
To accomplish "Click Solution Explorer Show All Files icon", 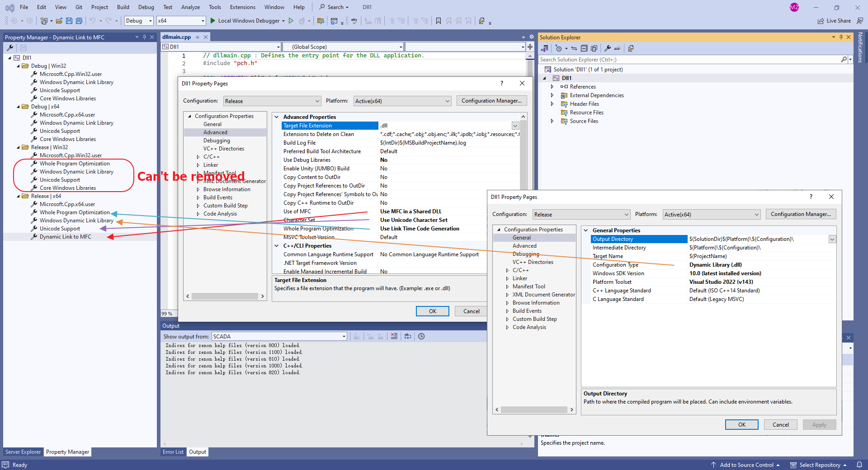I will pyautogui.click(x=594, y=48).
